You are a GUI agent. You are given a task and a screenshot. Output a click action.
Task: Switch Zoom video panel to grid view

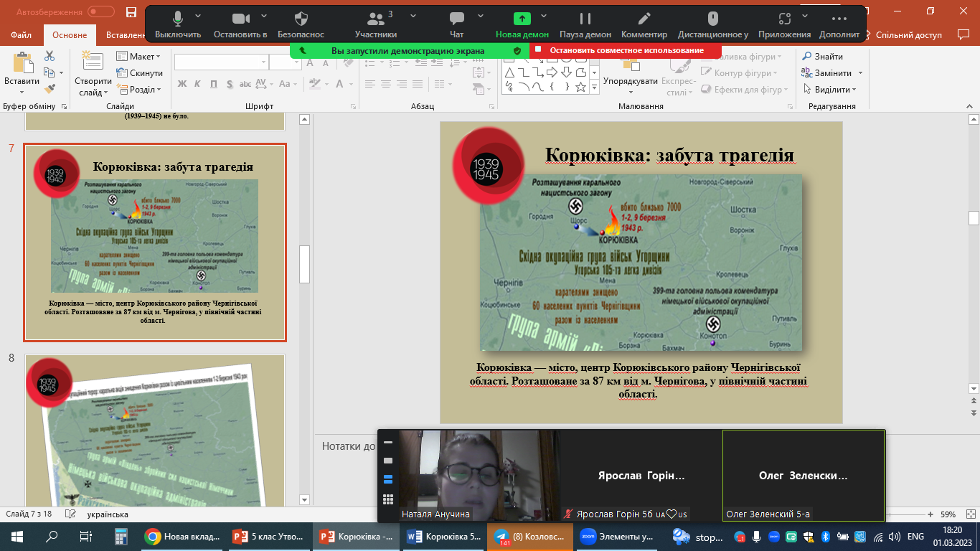388,499
